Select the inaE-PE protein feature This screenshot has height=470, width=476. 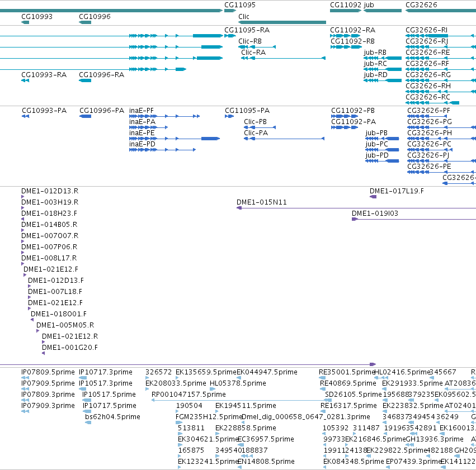(x=175, y=139)
